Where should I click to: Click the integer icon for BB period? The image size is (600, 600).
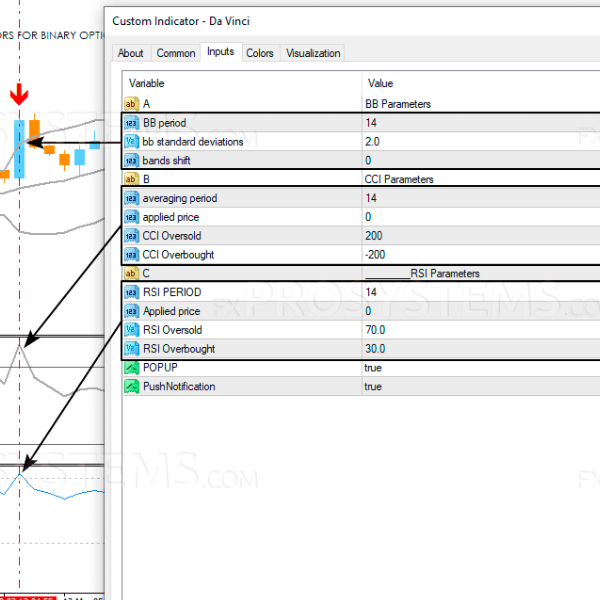[131, 123]
